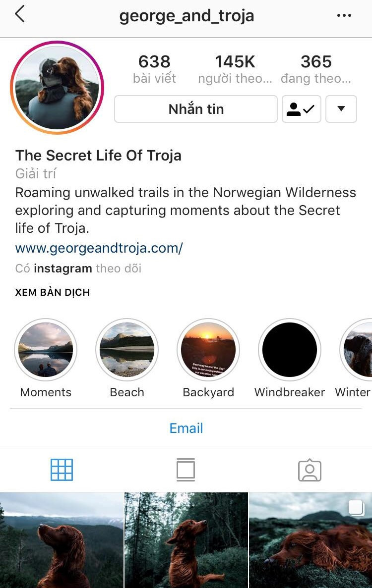View the profile picture story

tap(57, 88)
